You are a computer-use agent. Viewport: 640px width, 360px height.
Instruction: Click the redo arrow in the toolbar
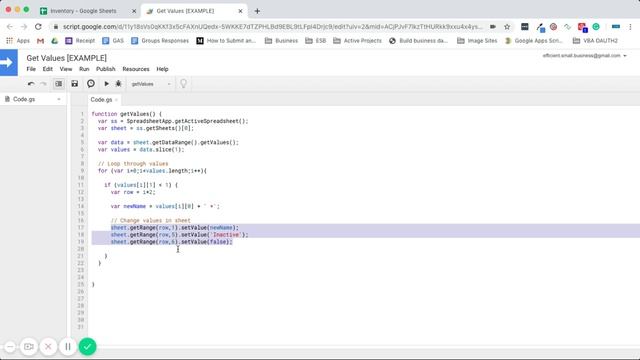(x=43, y=84)
